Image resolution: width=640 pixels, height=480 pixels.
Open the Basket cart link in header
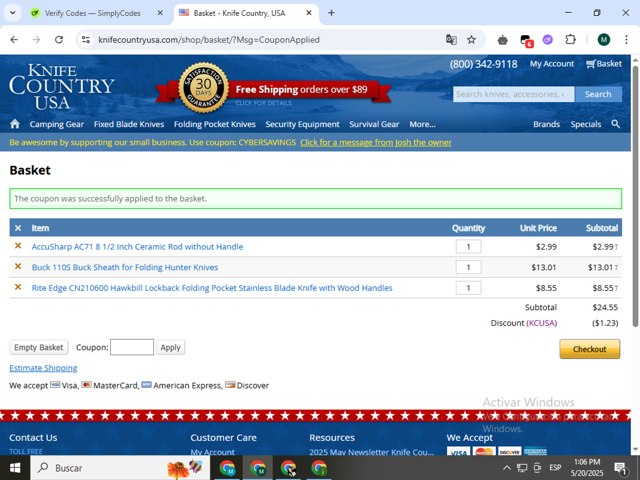(x=604, y=64)
